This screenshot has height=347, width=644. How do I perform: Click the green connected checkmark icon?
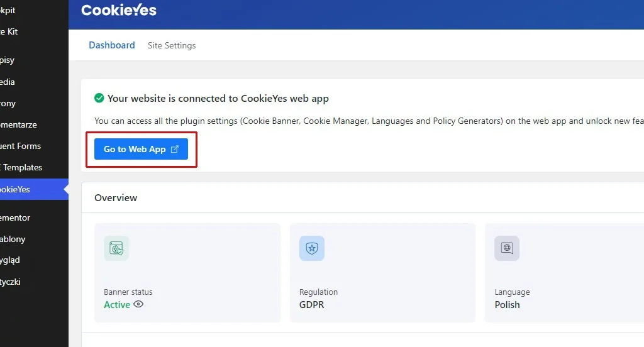99,98
